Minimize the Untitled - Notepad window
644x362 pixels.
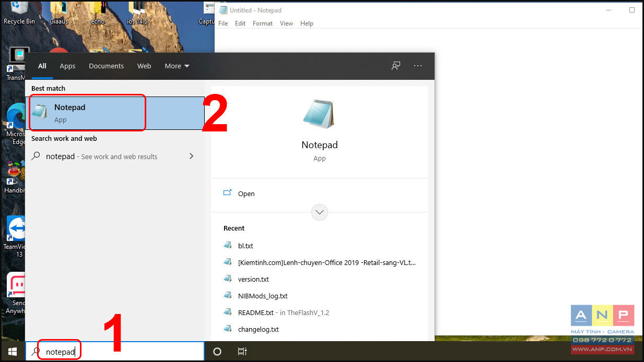tap(608, 10)
